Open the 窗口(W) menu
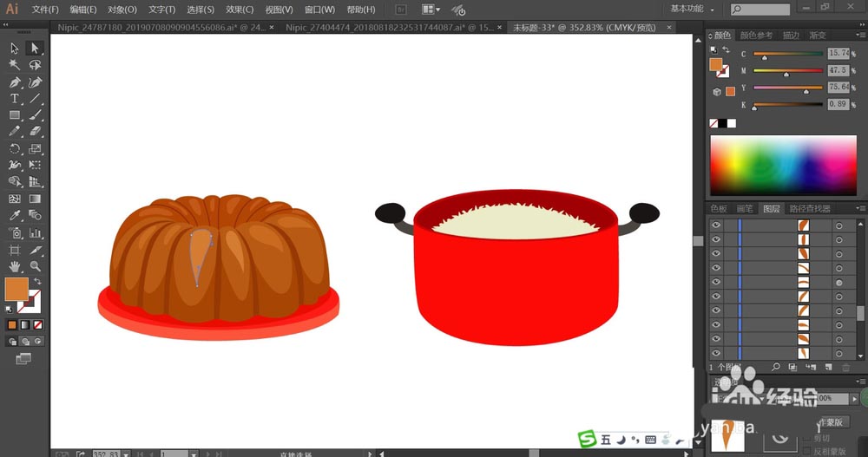This screenshot has height=457, width=868. [319, 10]
